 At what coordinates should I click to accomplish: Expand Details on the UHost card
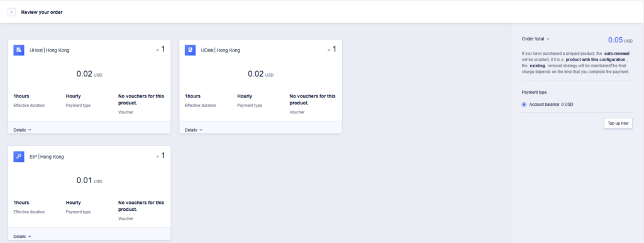tap(22, 130)
